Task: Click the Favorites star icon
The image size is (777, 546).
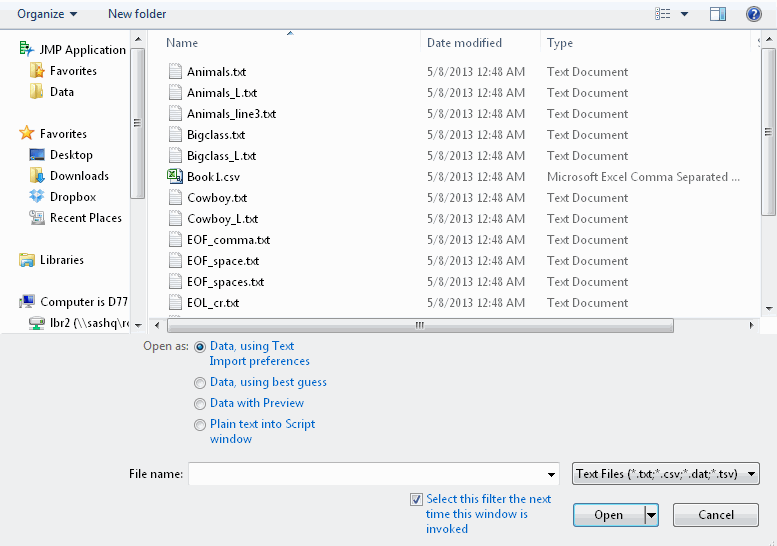Action: click(x=26, y=133)
